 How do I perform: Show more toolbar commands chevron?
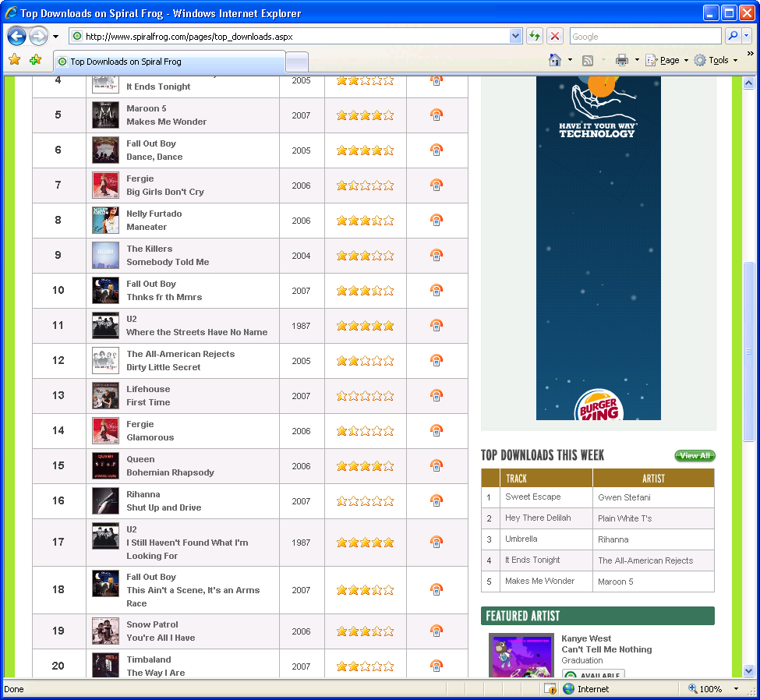751,54
